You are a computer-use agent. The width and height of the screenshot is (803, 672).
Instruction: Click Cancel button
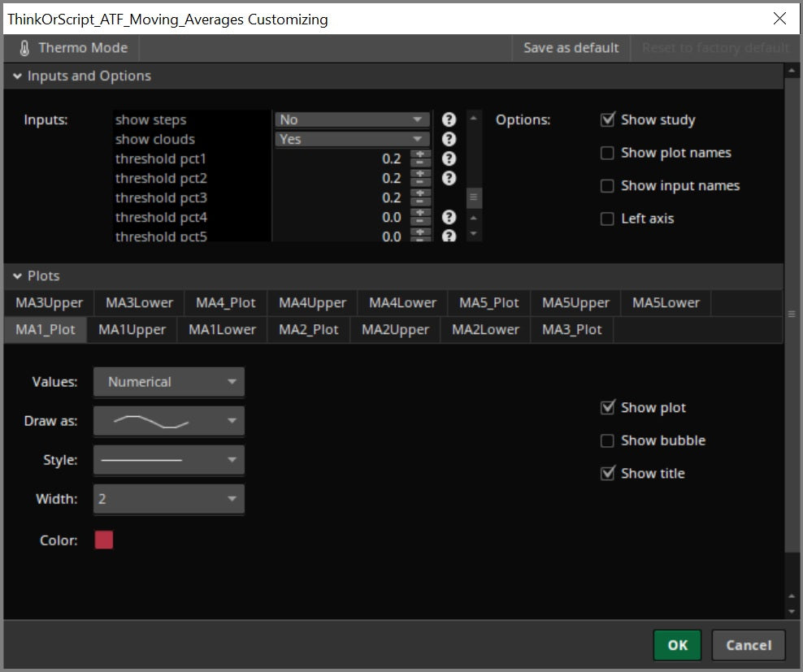(749, 645)
